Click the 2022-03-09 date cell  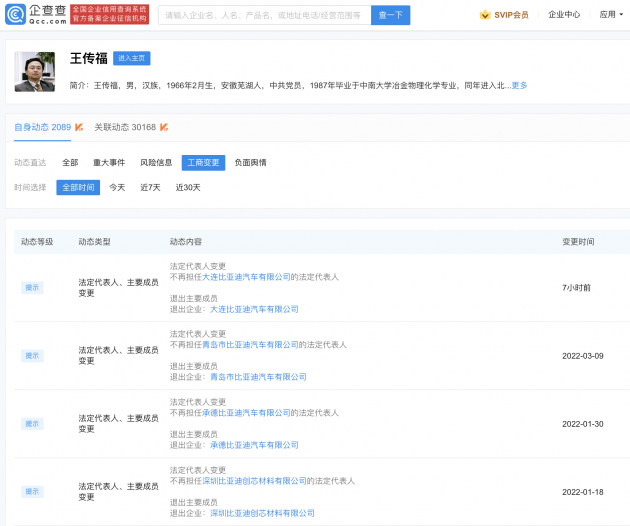pos(583,356)
